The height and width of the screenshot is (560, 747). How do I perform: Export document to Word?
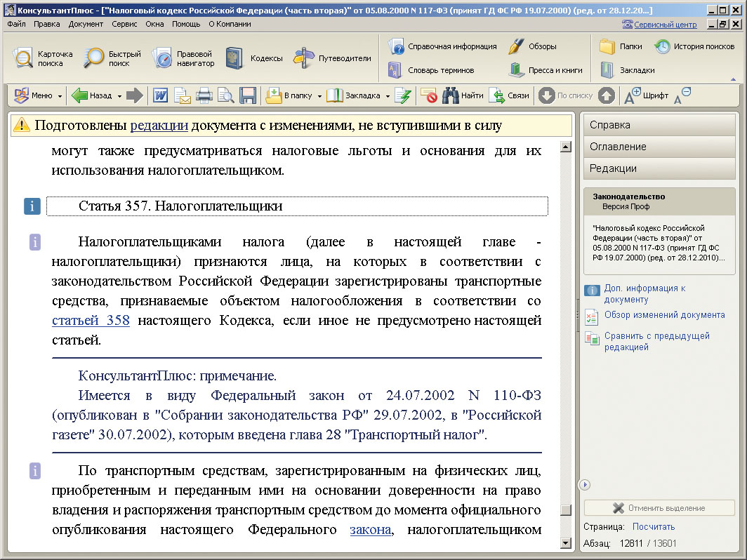(x=161, y=95)
